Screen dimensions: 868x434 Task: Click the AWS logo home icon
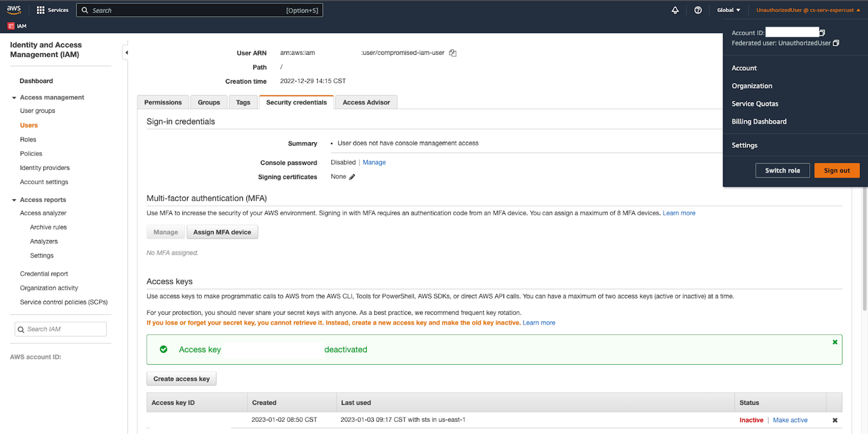click(x=14, y=10)
